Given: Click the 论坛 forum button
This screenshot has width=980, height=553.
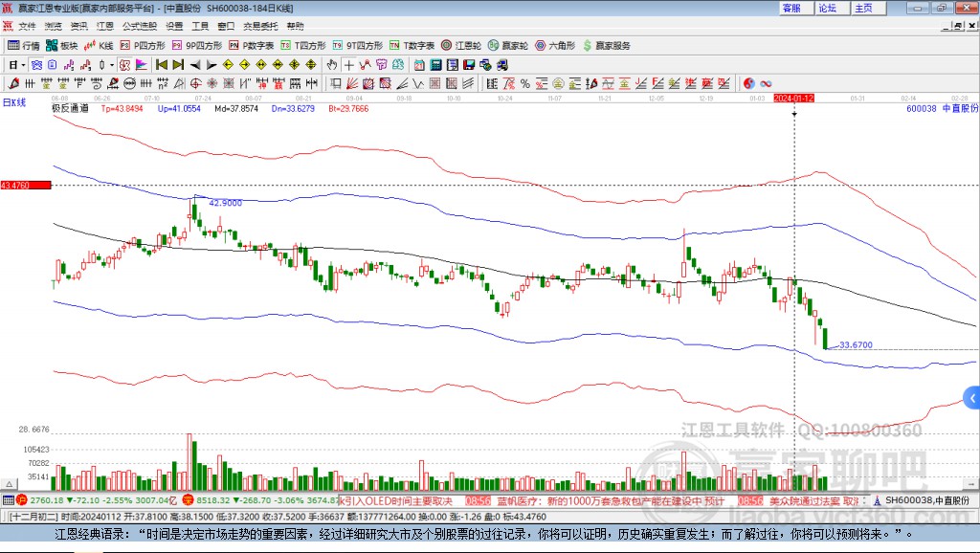Looking at the screenshot, I should 827,8.
